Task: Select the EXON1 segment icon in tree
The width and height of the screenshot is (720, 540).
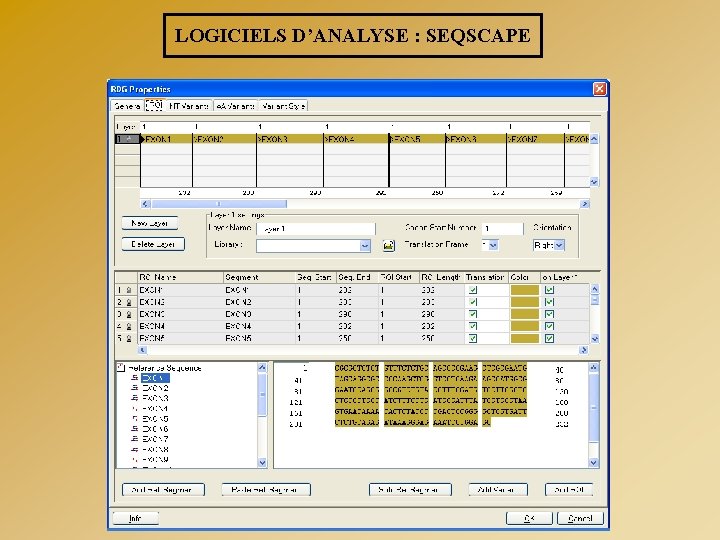Action: click(135, 378)
